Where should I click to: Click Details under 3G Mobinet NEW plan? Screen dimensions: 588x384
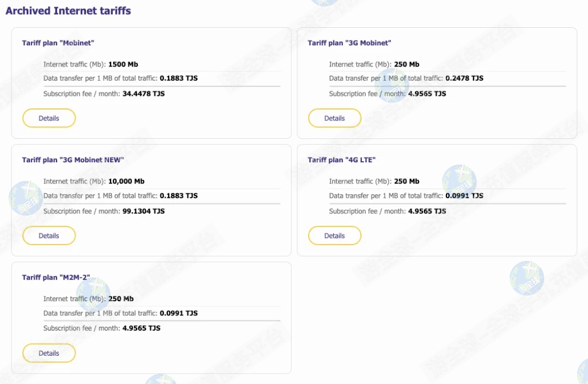point(48,236)
